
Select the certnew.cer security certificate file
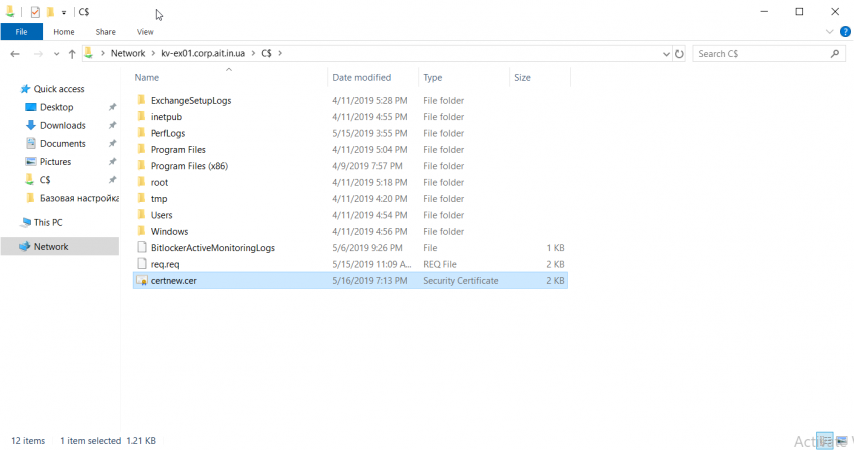coord(173,281)
